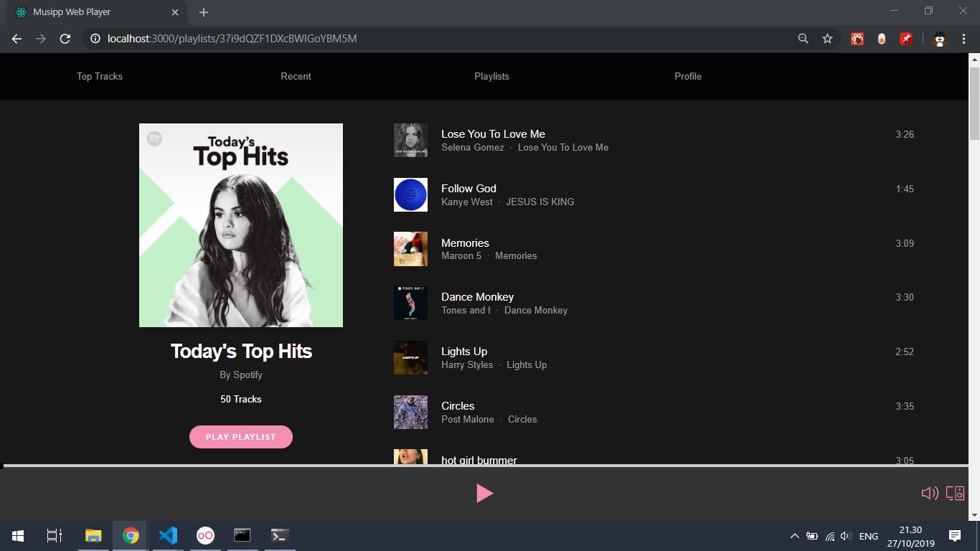Click the blue JESUS IS KING album art

(410, 195)
